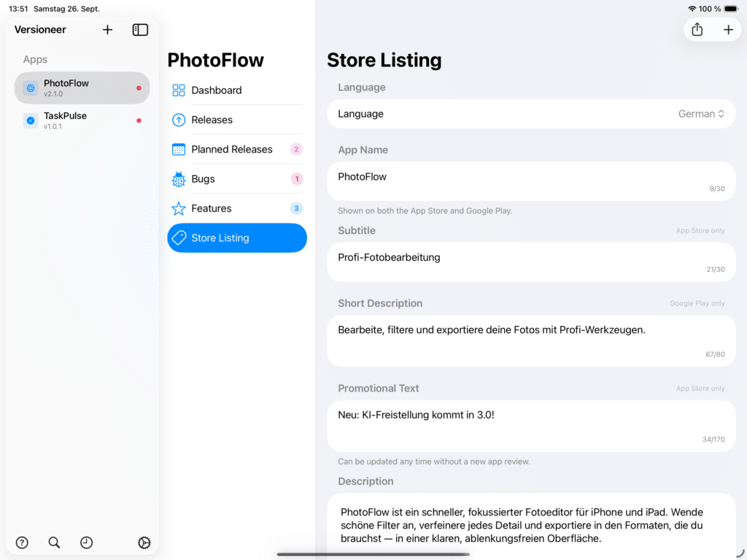The height and width of the screenshot is (560, 747).
Task: Open the help question mark icon
Action: click(x=22, y=542)
